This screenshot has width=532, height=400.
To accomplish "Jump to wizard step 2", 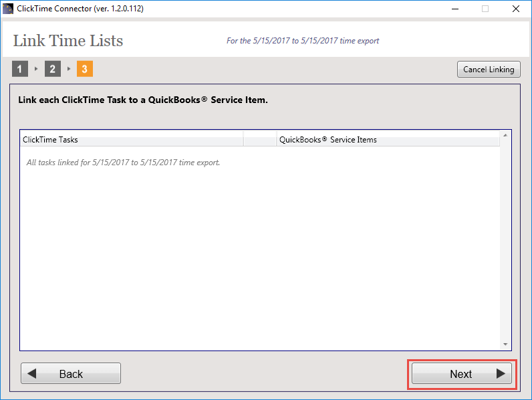I will coord(53,69).
